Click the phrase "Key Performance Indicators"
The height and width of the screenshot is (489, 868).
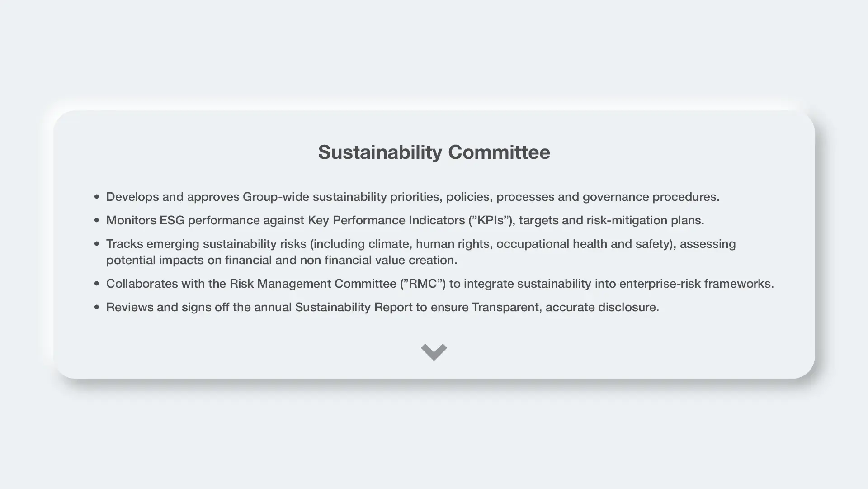(386, 220)
